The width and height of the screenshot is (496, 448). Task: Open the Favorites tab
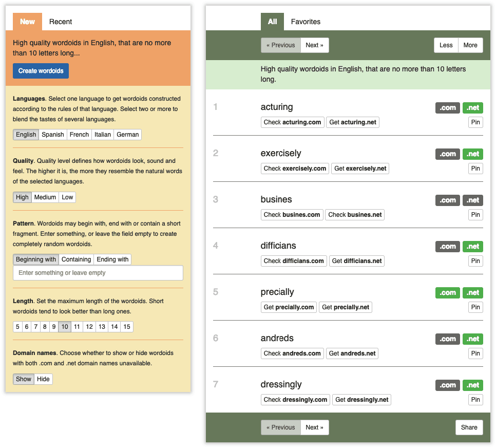tap(306, 22)
